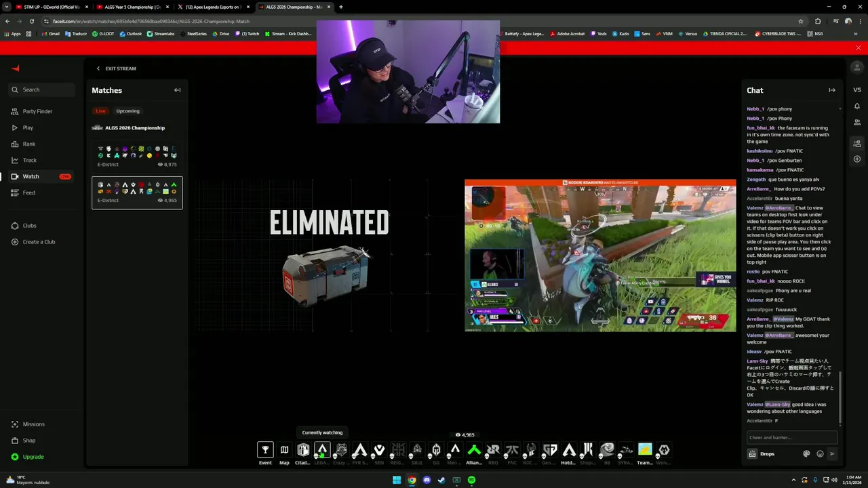Select first E-District match with 8,975 viewers
Screen dimensions: 868x488
(x=137, y=156)
